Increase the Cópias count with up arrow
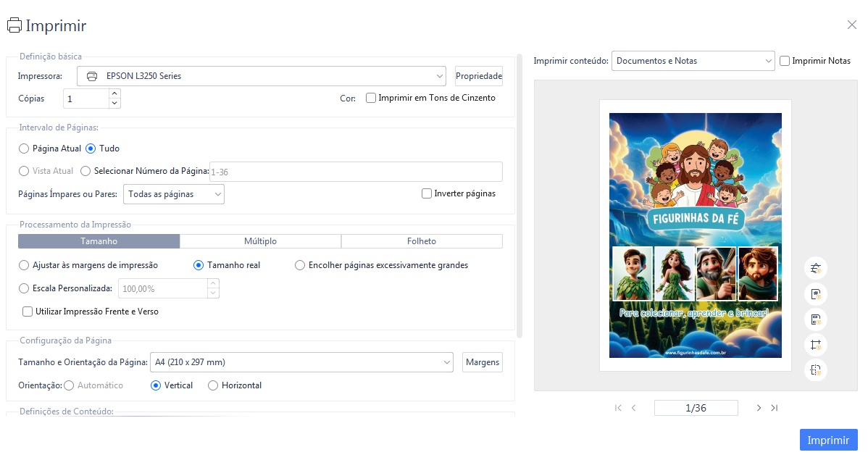Screen dimensions: 868x468 [x=114, y=93]
